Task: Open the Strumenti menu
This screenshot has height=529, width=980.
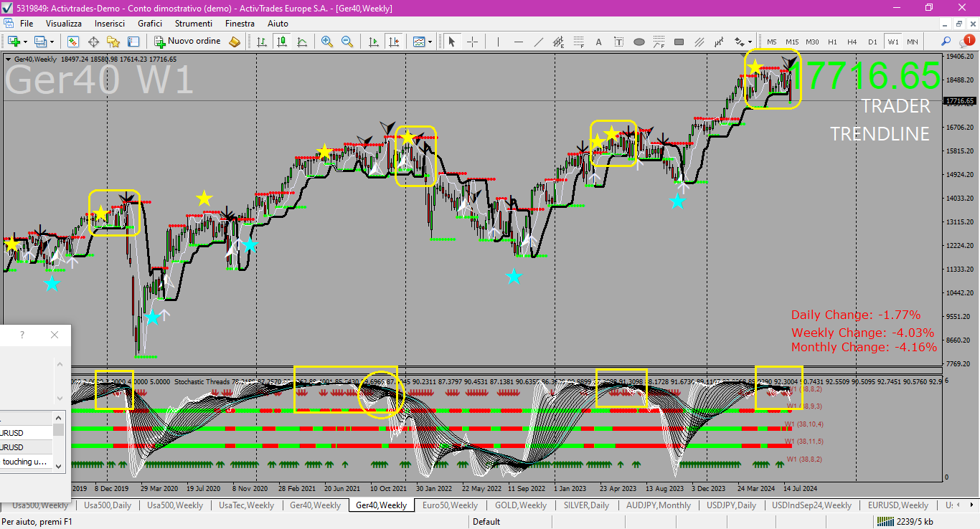Action: pos(193,24)
